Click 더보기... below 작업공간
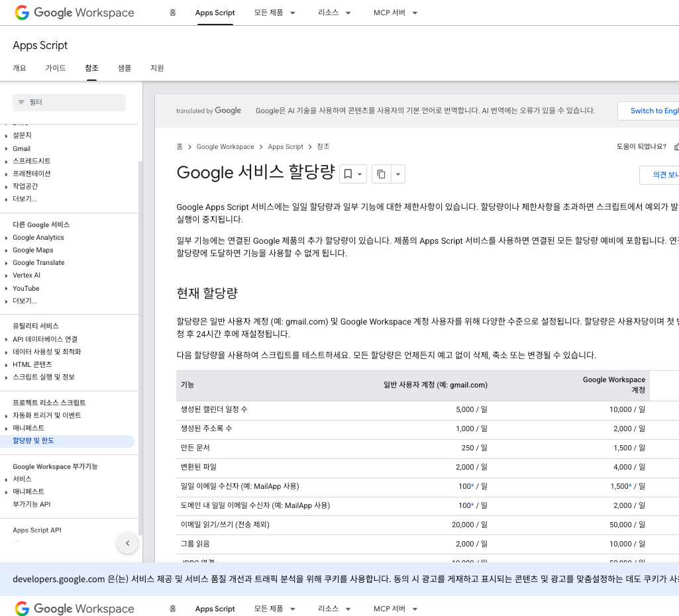The width and height of the screenshot is (679, 616). (x=25, y=199)
